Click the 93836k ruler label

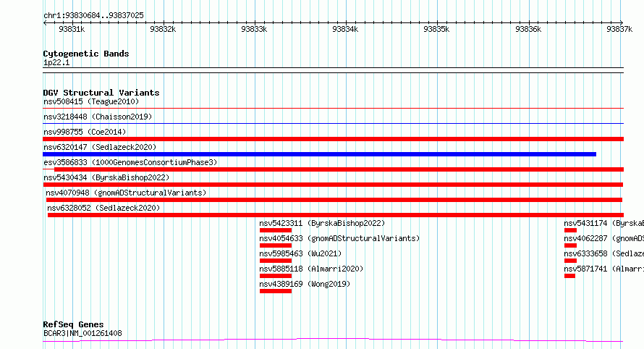[528, 29]
